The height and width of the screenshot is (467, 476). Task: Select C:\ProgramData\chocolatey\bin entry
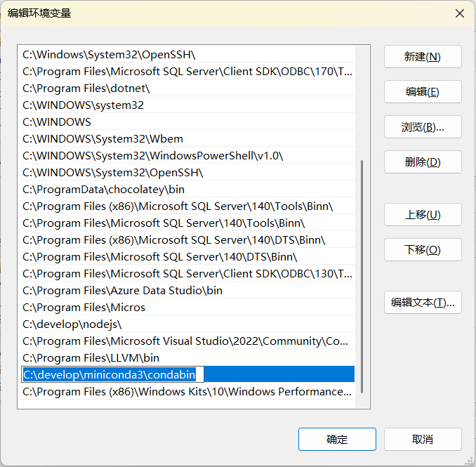coord(186,190)
